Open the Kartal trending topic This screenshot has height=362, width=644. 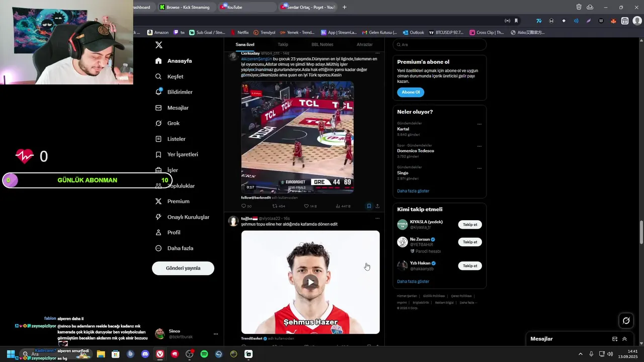(403, 129)
